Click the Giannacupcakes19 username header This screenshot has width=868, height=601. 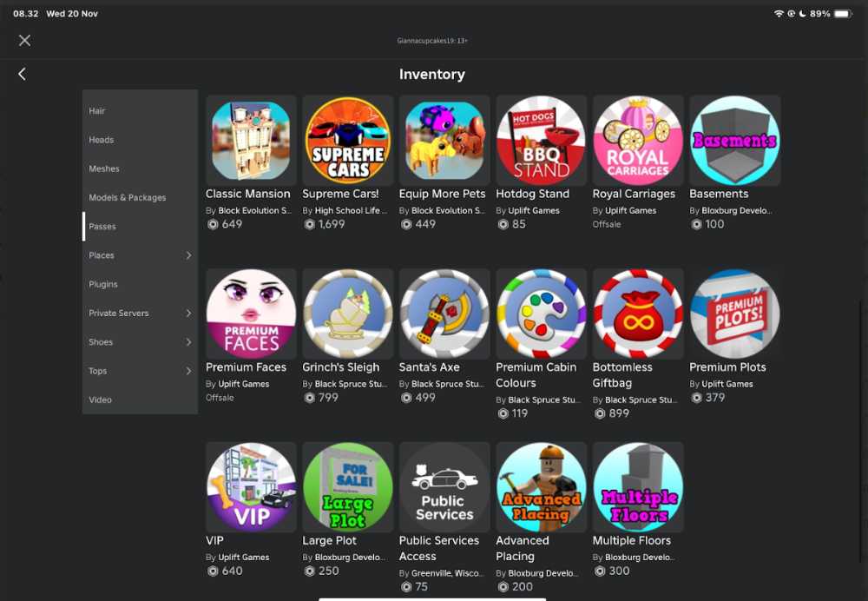[432, 41]
